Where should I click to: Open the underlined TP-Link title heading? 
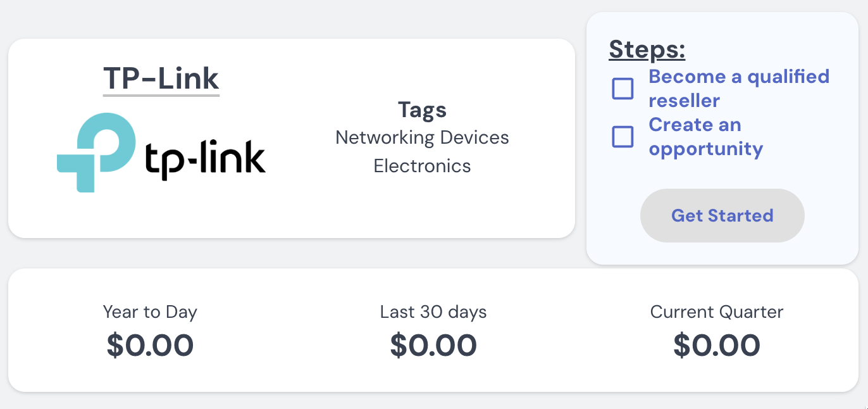[161, 79]
